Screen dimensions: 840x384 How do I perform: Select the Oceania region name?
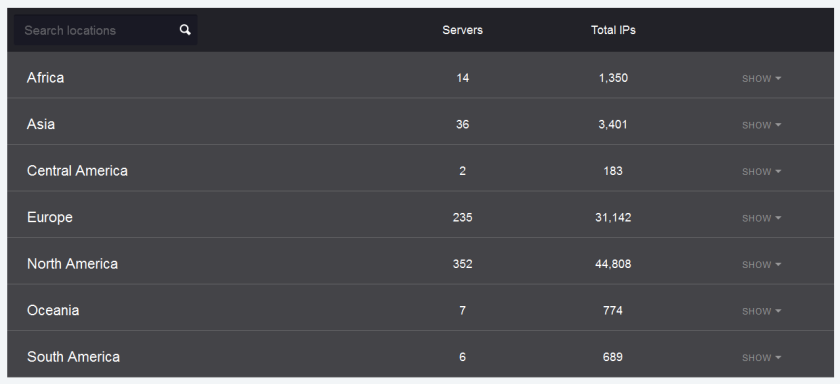pos(53,311)
